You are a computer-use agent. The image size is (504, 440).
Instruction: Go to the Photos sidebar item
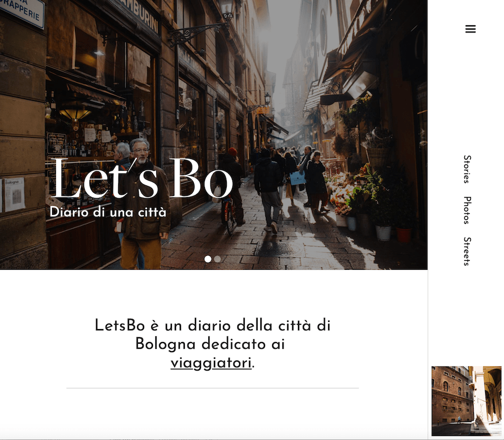(x=467, y=210)
